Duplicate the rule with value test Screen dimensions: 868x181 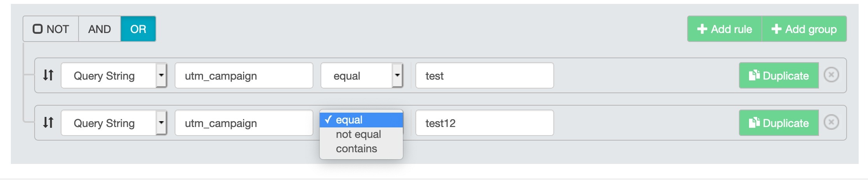coord(779,75)
